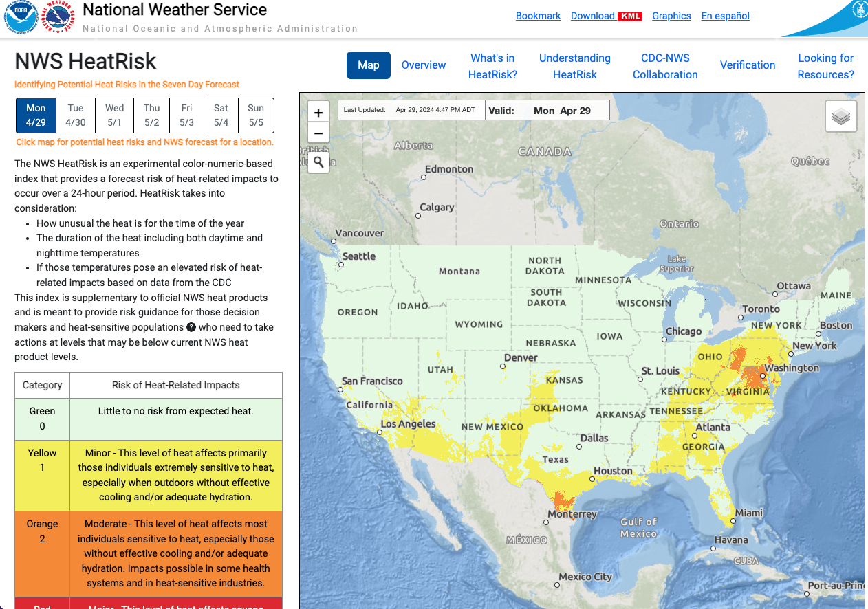The width and height of the screenshot is (868, 609).
Task: Click Los Angeles on the map
Action: tap(408, 424)
